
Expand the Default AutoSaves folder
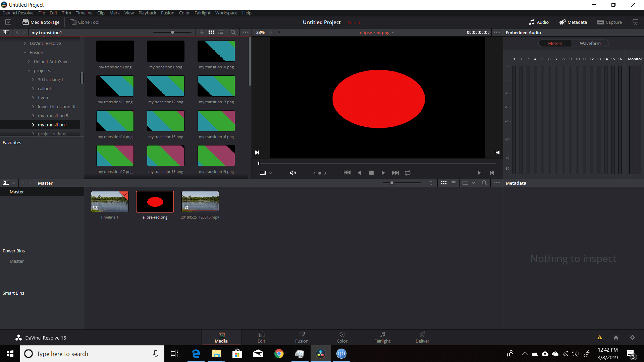(x=29, y=62)
